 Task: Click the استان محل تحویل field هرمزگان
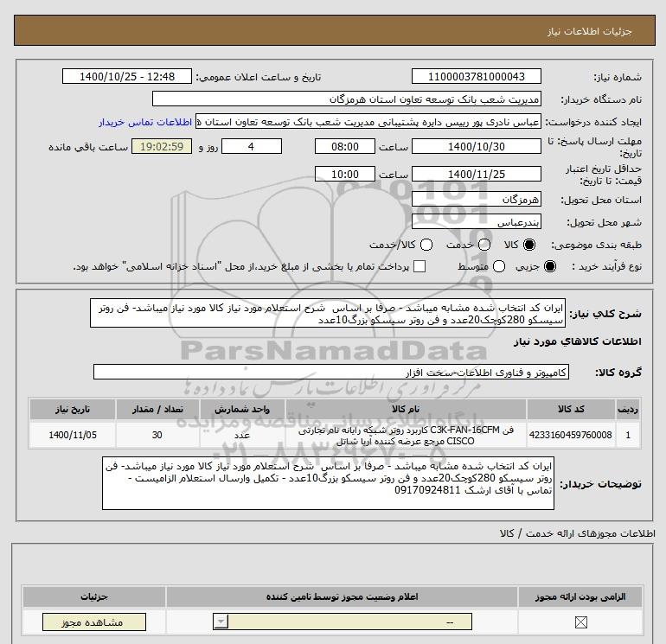pyautogui.click(x=476, y=199)
